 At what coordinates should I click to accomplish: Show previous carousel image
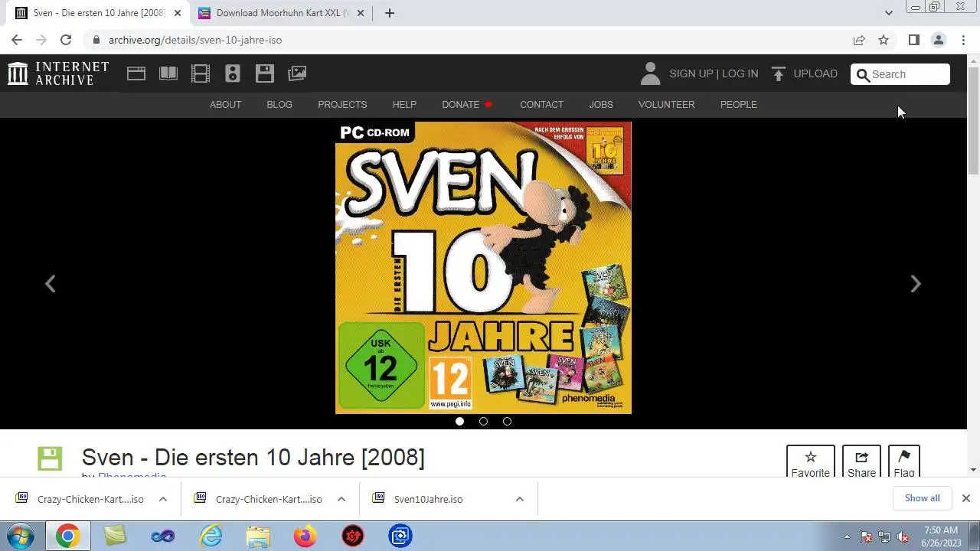50,284
